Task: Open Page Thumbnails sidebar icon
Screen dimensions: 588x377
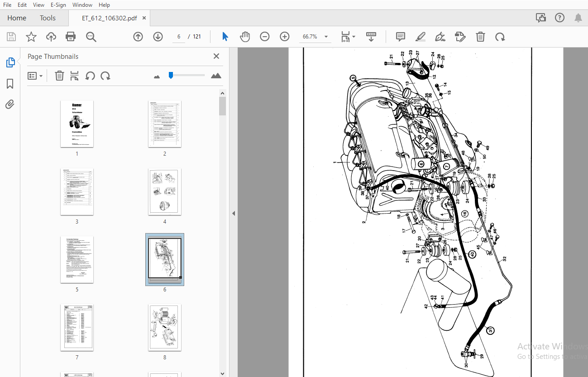Action: [x=10, y=62]
